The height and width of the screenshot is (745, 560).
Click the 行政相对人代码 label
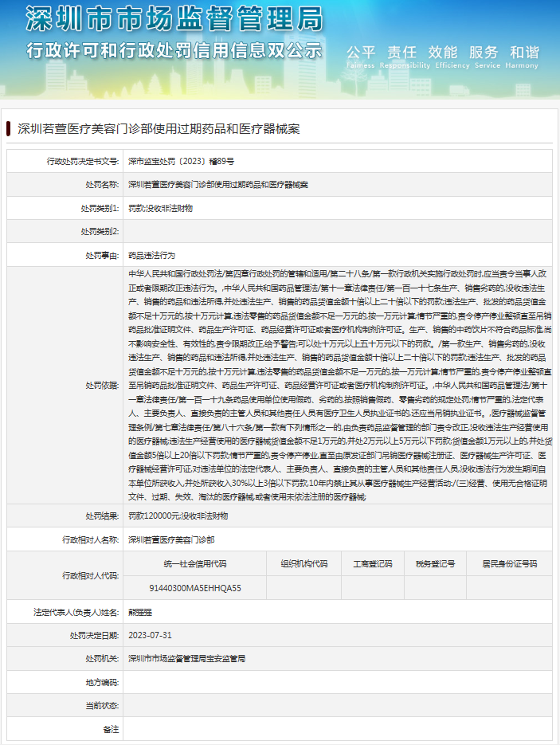point(91,576)
